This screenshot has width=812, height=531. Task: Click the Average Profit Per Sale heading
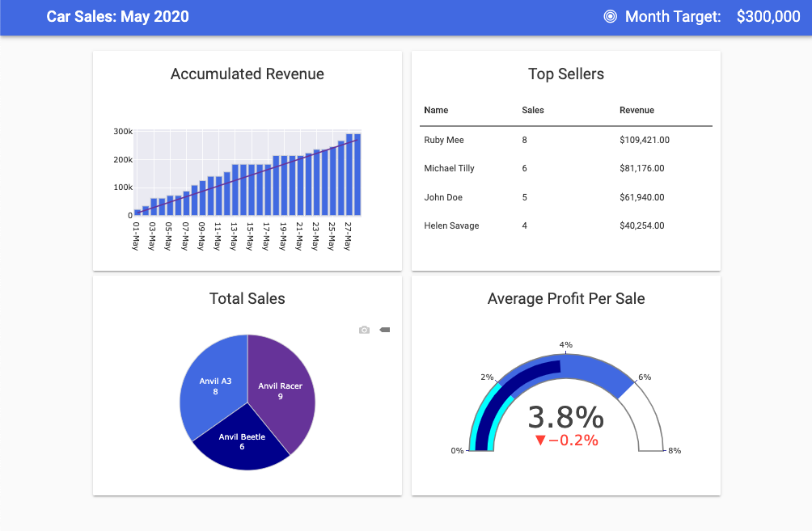tap(565, 299)
